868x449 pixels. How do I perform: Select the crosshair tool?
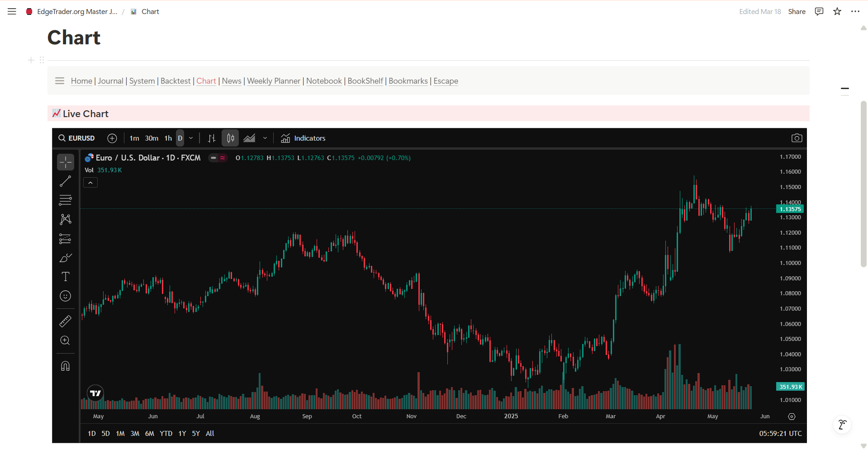coord(65,161)
